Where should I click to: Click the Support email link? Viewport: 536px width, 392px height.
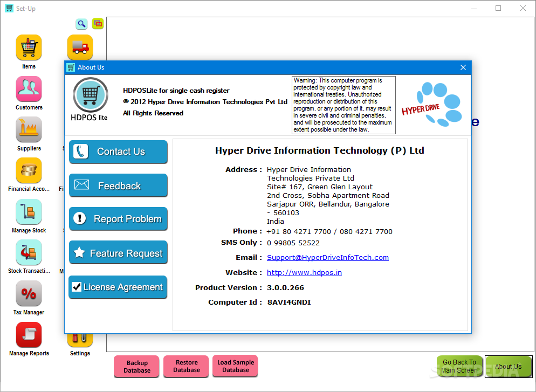point(327,257)
